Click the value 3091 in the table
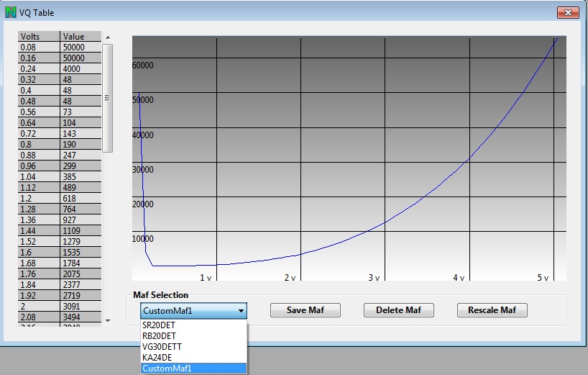This screenshot has height=375, width=588. tap(81, 307)
